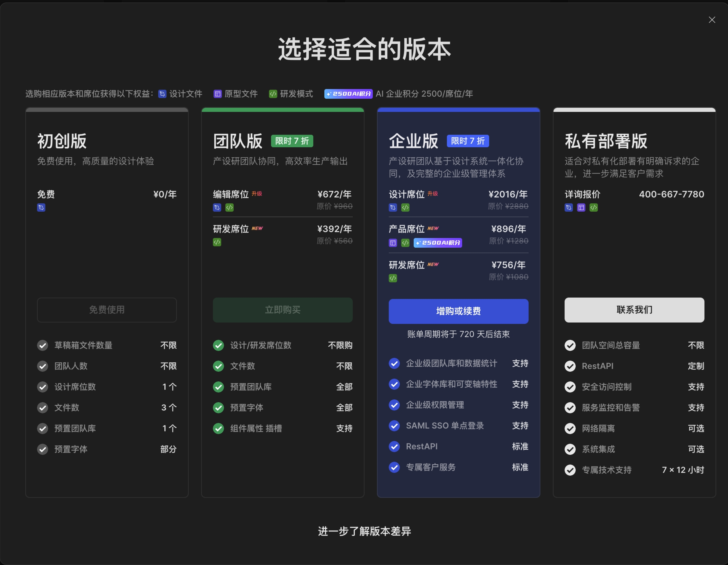This screenshot has width=728, height=565.
Task: Click the check mark beside 团队空间总容量
Action: tap(570, 345)
